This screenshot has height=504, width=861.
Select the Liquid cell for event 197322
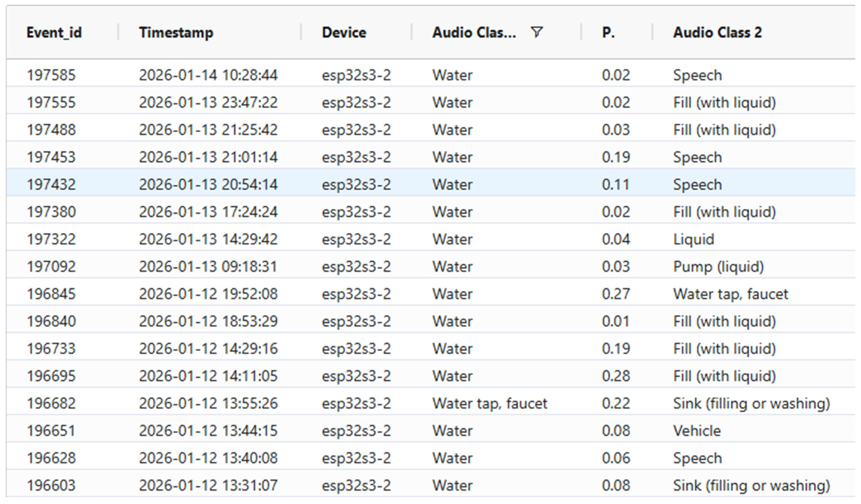tap(694, 239)
